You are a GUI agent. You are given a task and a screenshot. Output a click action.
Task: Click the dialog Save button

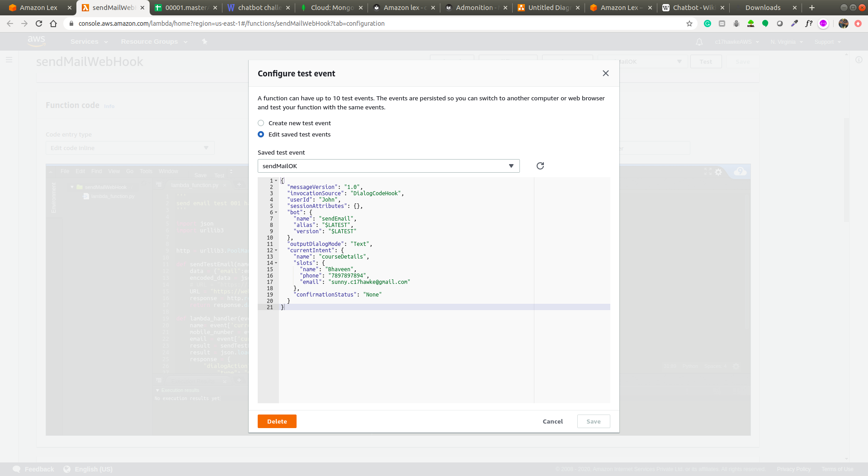click(x=594, y=421)
